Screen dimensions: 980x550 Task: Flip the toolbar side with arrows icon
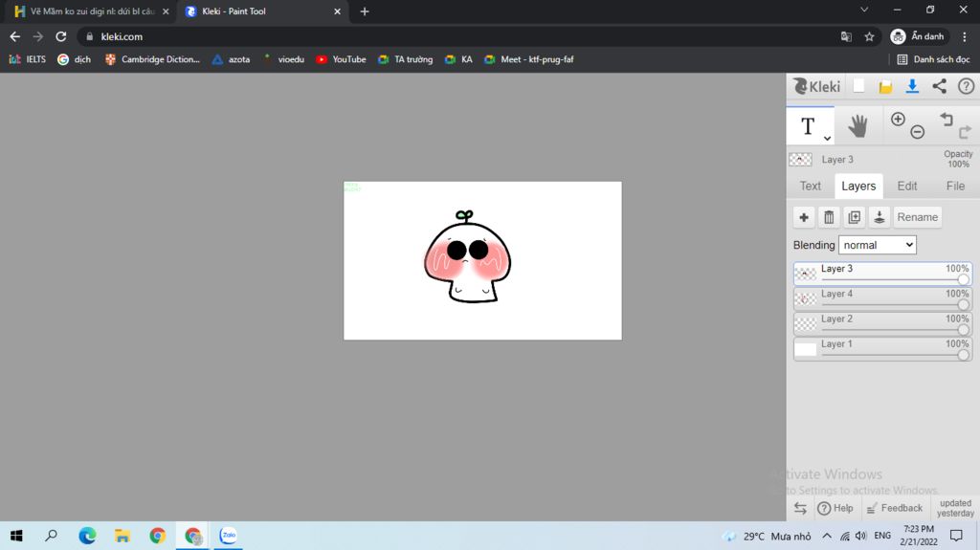coord(800,508)
